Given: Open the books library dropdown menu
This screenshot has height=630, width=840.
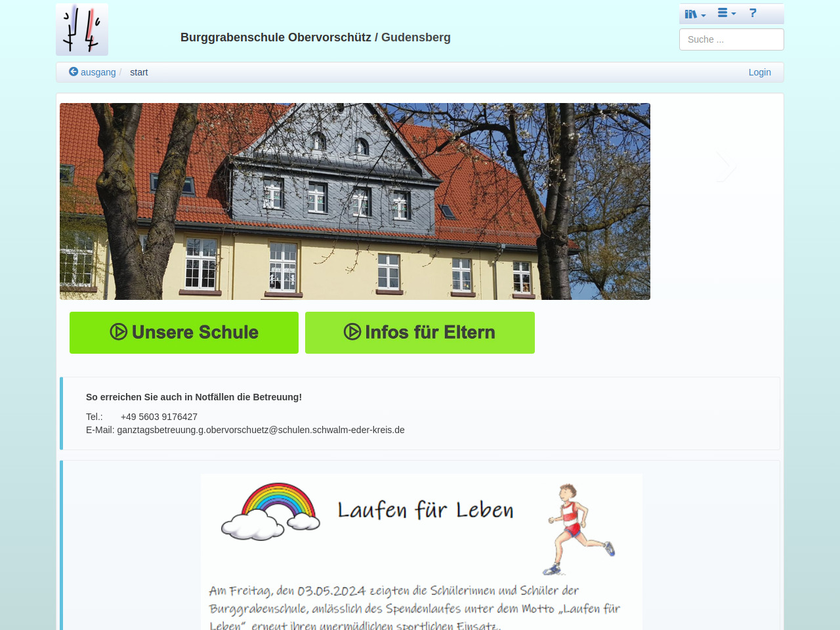Looking at the screenshot, I should (695, 14).
